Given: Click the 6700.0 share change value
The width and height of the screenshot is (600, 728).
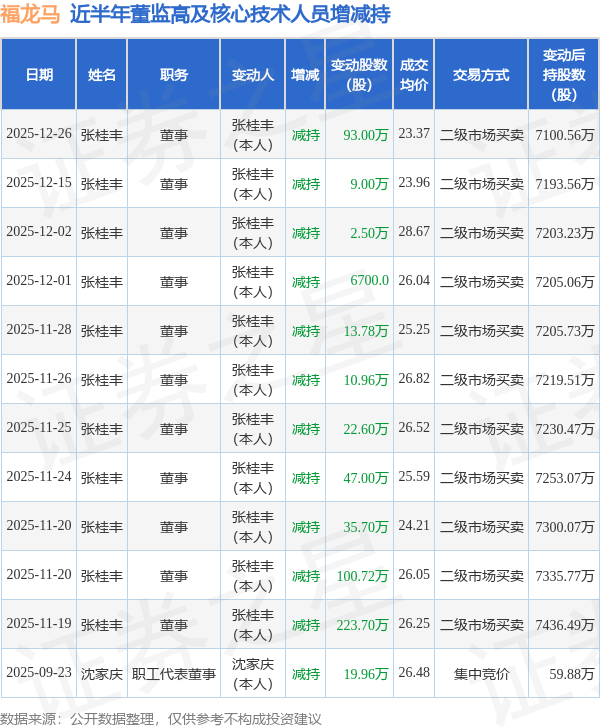Looking at the screenshot, I should 369,280.
